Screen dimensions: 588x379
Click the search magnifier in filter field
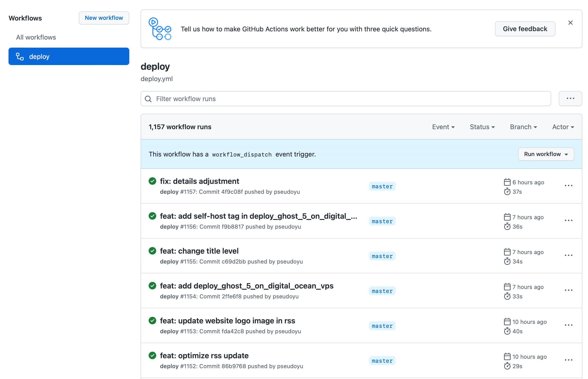coord(148,99)
